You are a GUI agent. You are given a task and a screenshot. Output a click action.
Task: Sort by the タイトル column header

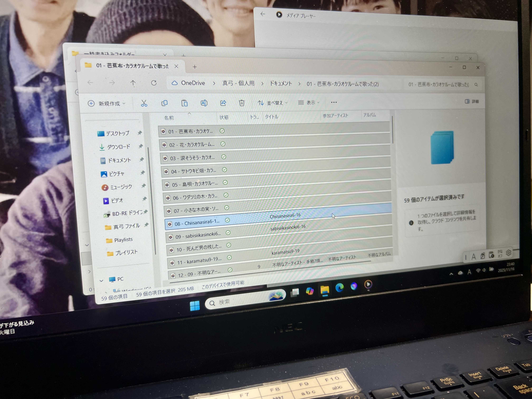272,117
